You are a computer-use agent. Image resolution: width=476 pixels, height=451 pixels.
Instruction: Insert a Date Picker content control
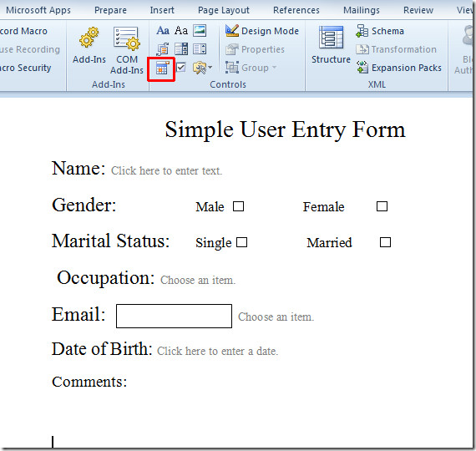(161, 68)
